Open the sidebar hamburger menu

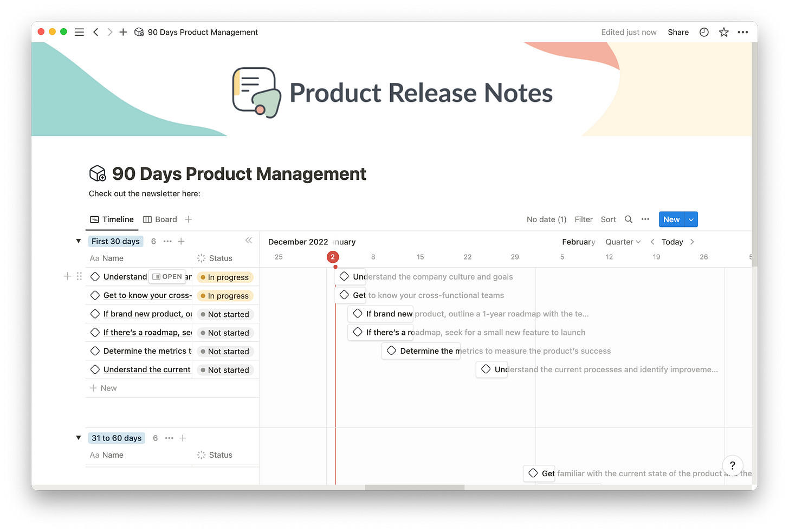point(79,32)
